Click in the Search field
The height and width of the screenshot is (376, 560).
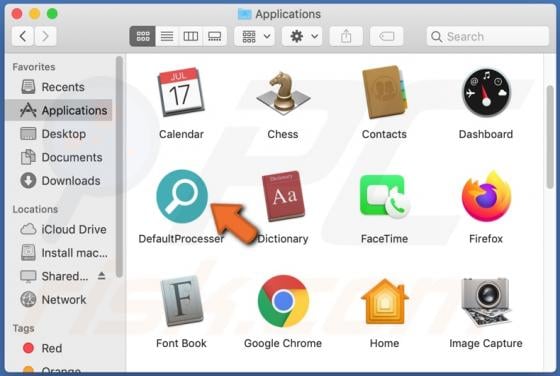[488, 36]
